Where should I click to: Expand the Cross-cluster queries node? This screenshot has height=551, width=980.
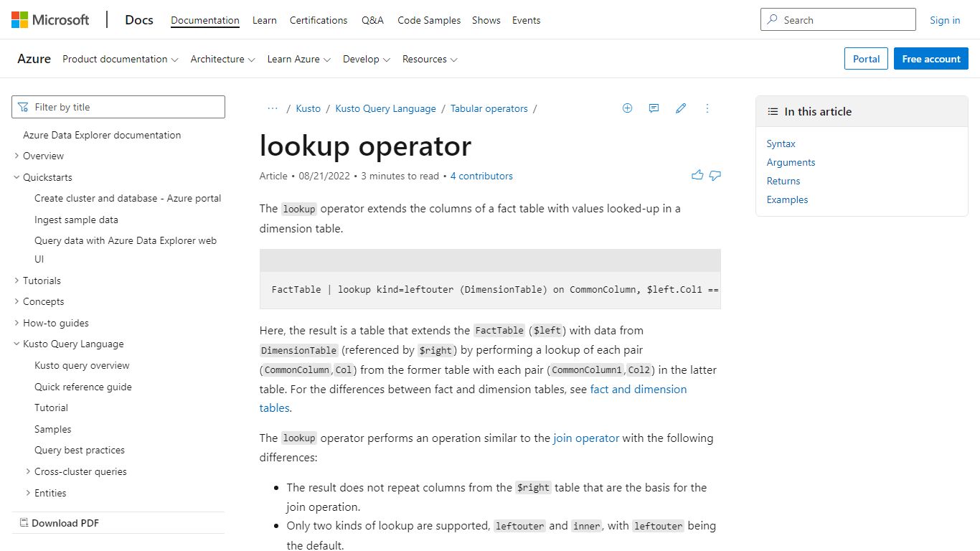28,471
